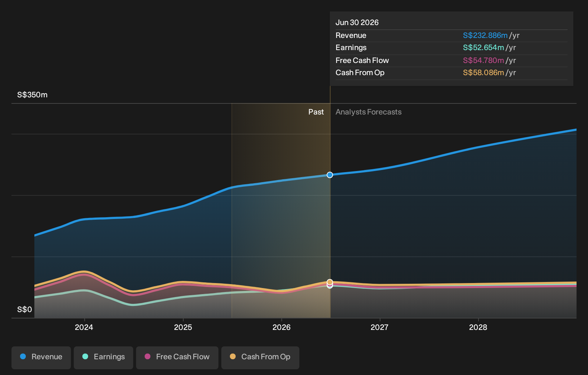Screen dimensions: 588x375
Task: Click the Revenue row label in tooltip
Action: point(351,35)
